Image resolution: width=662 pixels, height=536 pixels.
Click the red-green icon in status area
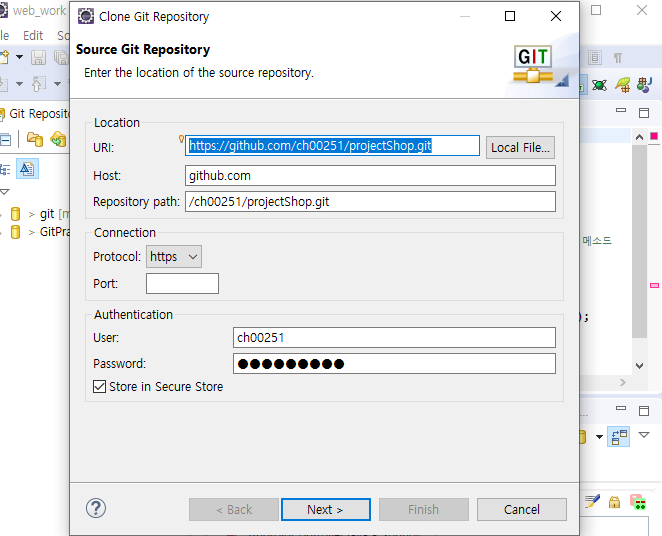(x=638, y=502)
